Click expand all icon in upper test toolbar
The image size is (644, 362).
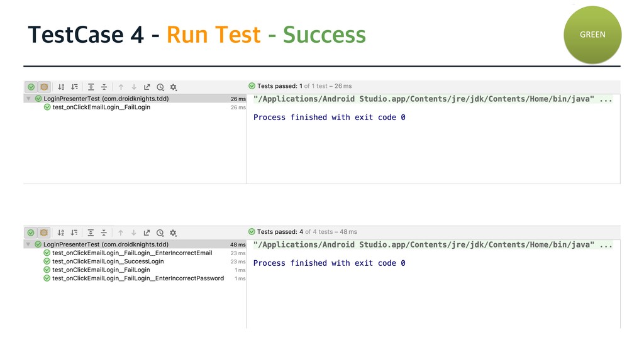[91, 87]
